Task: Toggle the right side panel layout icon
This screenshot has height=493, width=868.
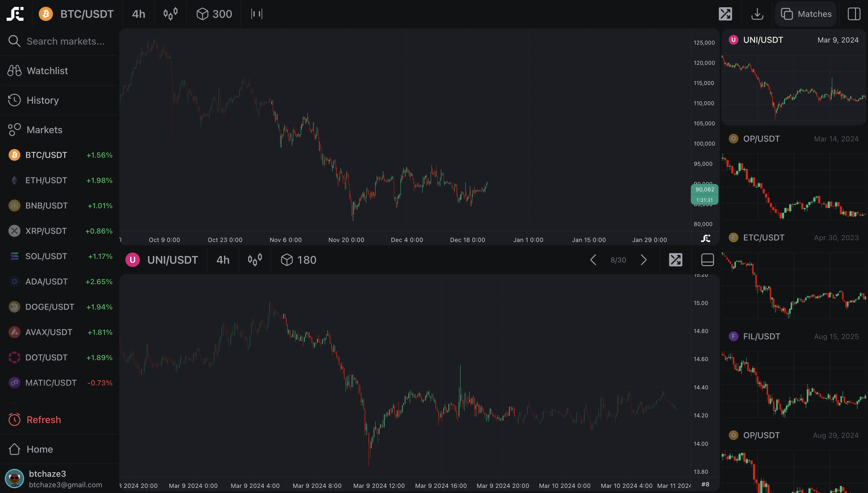Action: [x=854, y=14]
